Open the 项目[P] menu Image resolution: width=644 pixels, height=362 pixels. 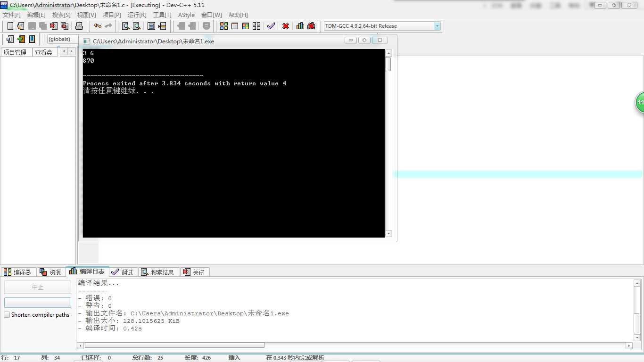pyautogui.click(x=112, y=15)
